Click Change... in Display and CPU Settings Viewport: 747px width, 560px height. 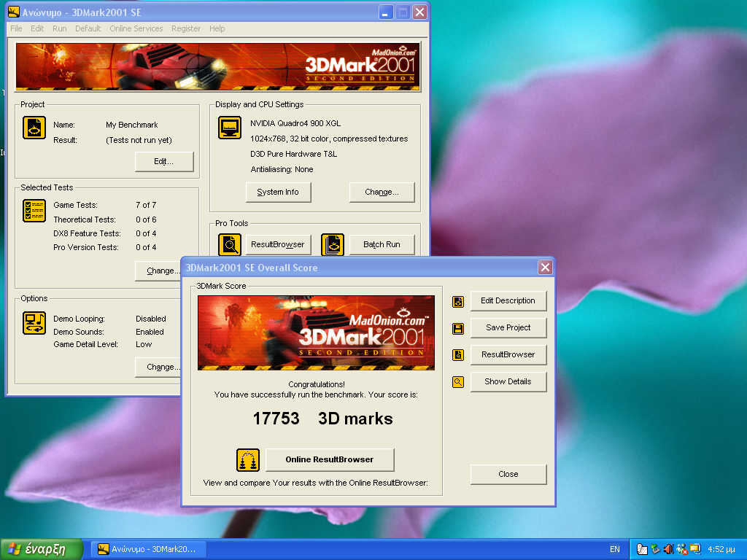[382, 192]
